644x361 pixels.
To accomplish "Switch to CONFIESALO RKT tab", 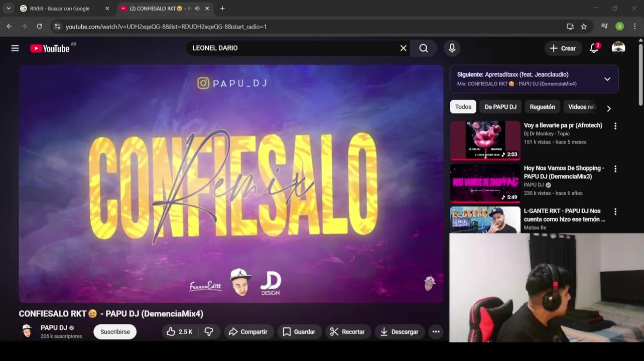I will [160, 9].
